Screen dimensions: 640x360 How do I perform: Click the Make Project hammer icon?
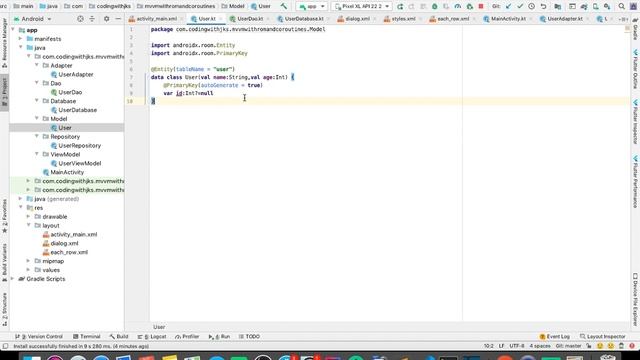tap(284, 6)
